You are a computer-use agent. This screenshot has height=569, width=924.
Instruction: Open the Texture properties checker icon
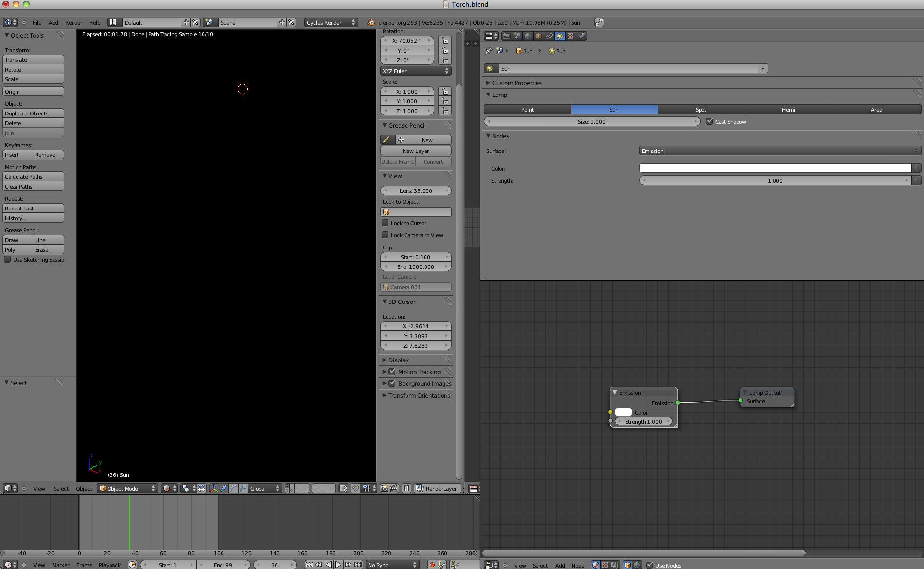click(571, 36)
